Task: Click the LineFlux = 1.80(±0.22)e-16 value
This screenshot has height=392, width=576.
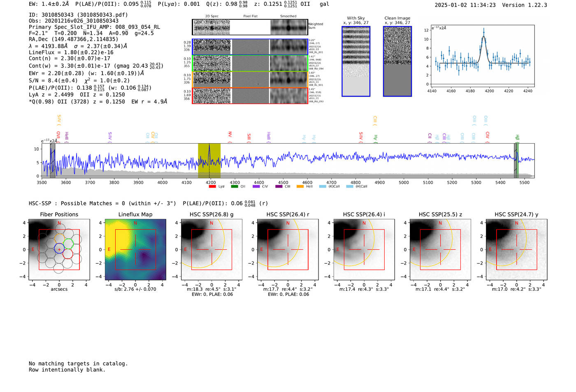Action: pos(71,53)
